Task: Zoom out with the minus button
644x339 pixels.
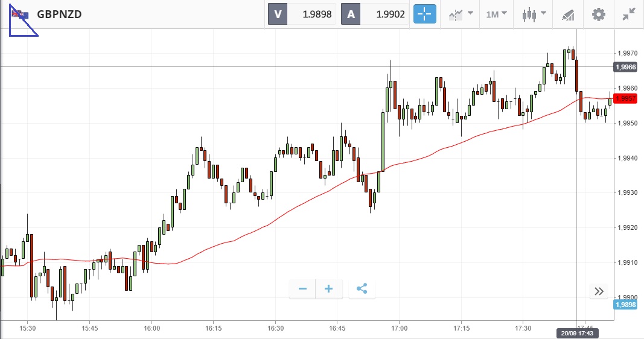Action: 302,289
